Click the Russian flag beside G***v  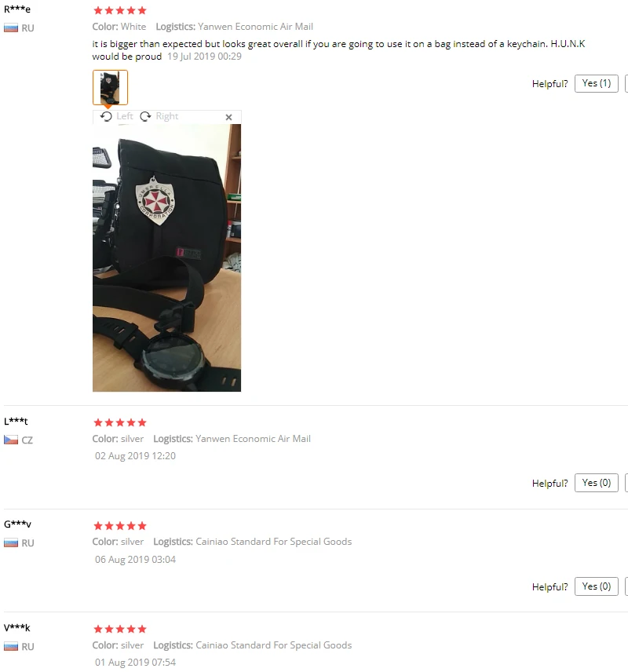point(11,543)
